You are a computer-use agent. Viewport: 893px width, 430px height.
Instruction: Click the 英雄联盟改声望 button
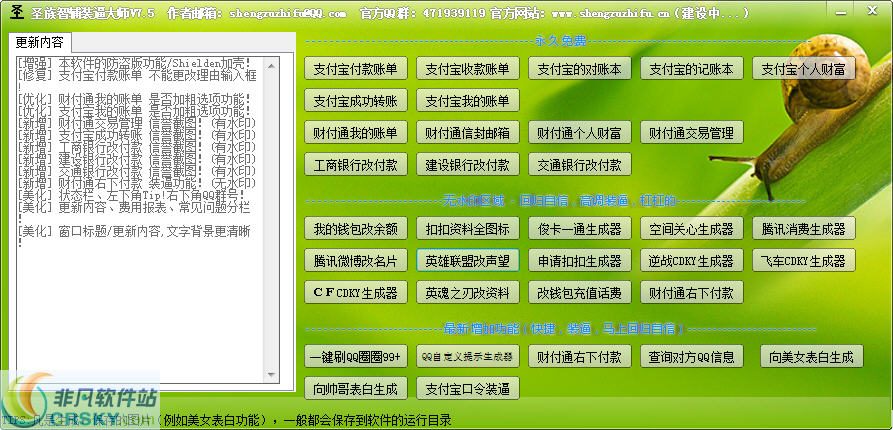coord(468,260)
